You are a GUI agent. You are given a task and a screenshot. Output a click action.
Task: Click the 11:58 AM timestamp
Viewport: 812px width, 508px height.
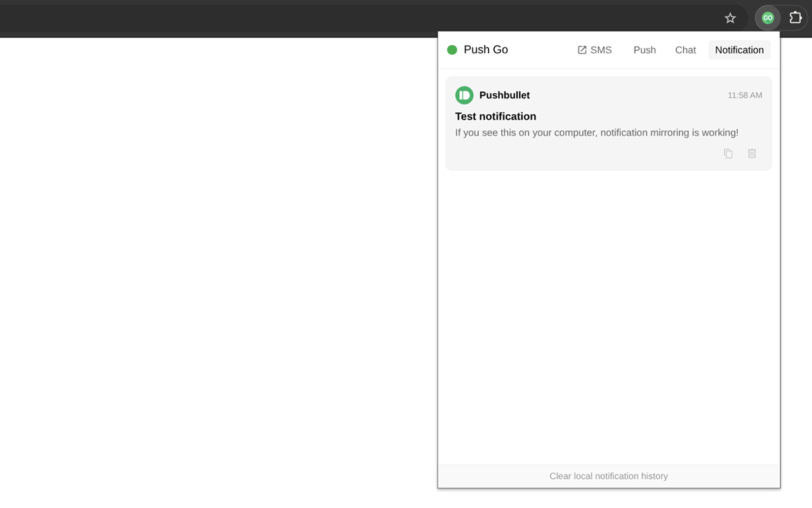745,95
